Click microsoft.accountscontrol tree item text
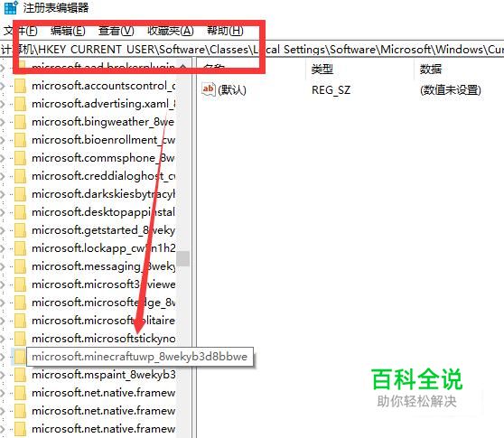This screenshot has height=438, width=504. tap(104, 86)
